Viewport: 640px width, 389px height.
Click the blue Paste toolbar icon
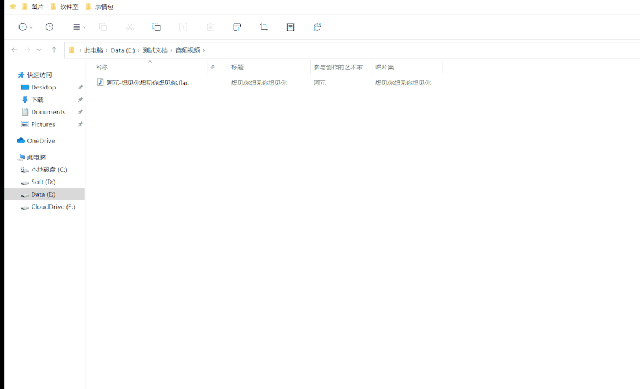tap(156, 27)
